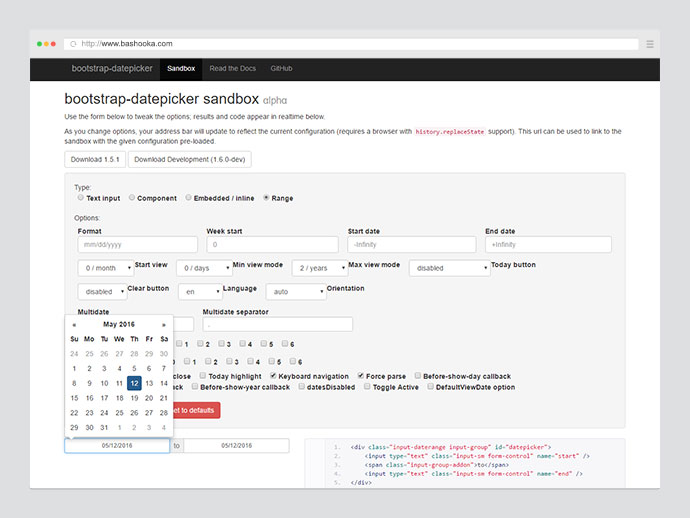
Task: Click the browser reload icon
Action: [73, 44]
